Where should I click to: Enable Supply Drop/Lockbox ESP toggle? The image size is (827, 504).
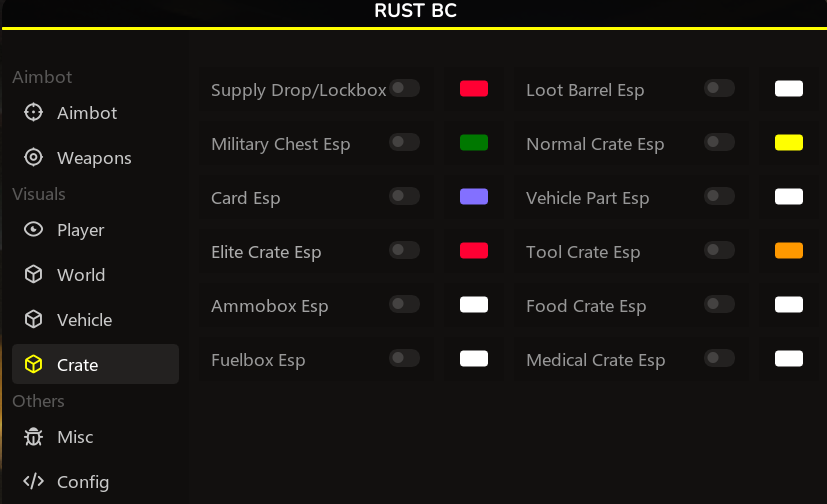[404, 88]
